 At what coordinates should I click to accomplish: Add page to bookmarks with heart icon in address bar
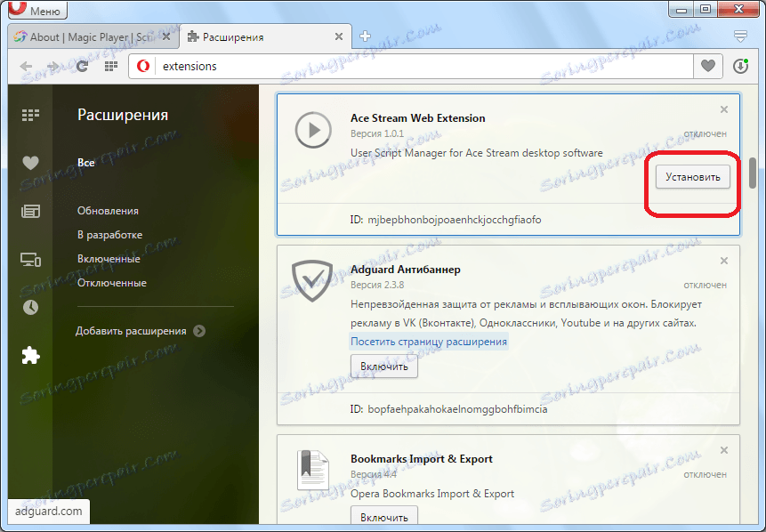tap(708, 66)
